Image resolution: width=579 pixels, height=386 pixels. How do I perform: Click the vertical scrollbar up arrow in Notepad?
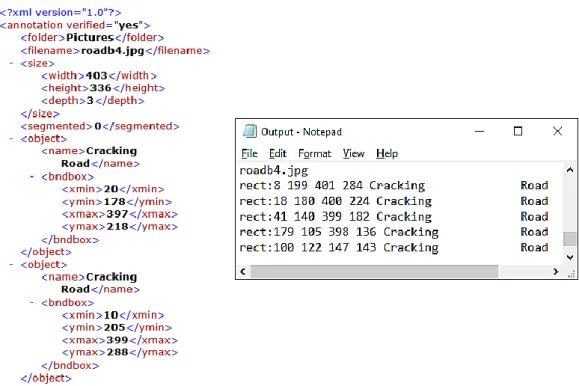pyautogui.click(x=570, y=170)
